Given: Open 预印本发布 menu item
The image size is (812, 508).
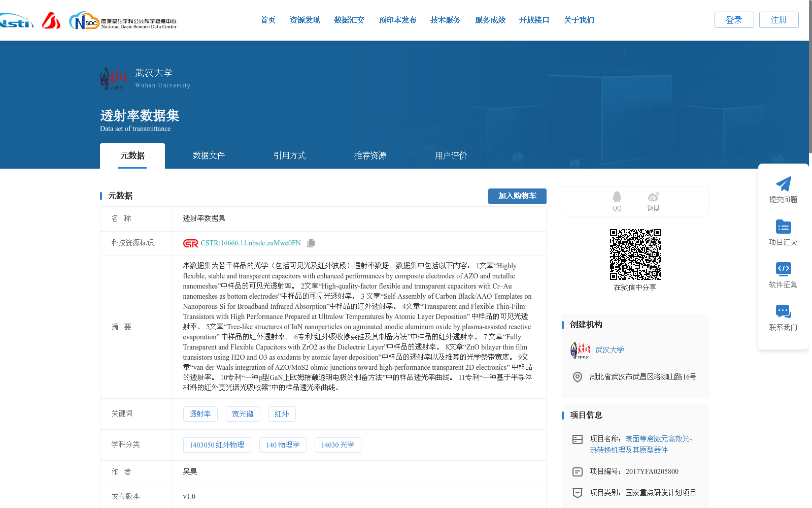Looking at the screenshot, I should (x=397, y=20).
